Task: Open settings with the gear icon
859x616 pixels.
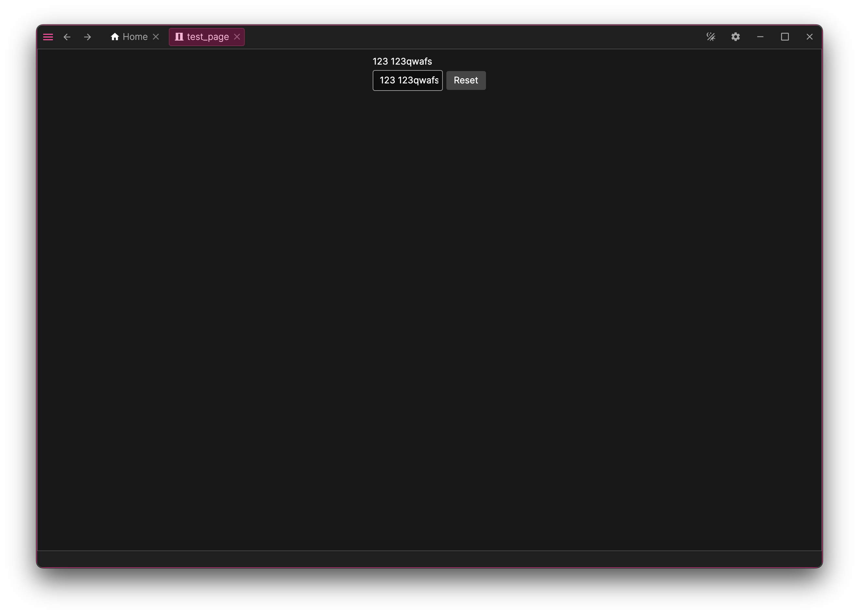Action: pyautogui.click(x=736, y=37)
